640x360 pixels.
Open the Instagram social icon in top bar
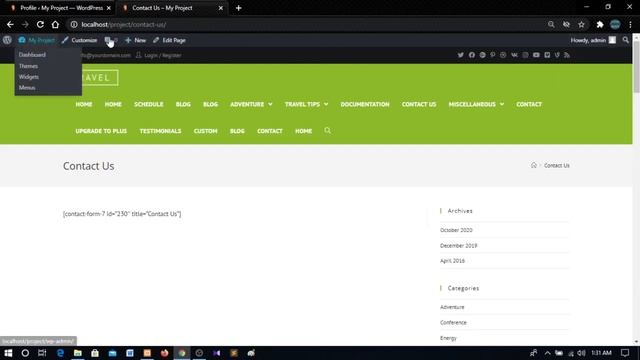pyautogui.click(x=525, y=55)
